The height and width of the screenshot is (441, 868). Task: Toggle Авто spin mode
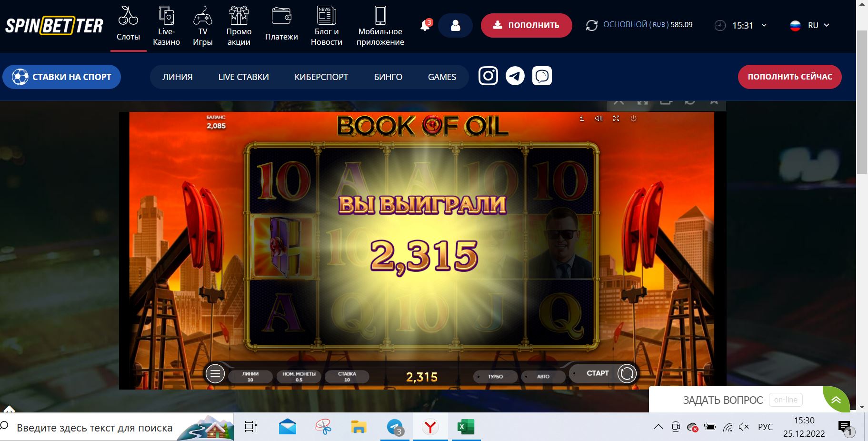[x=543, y=376]
